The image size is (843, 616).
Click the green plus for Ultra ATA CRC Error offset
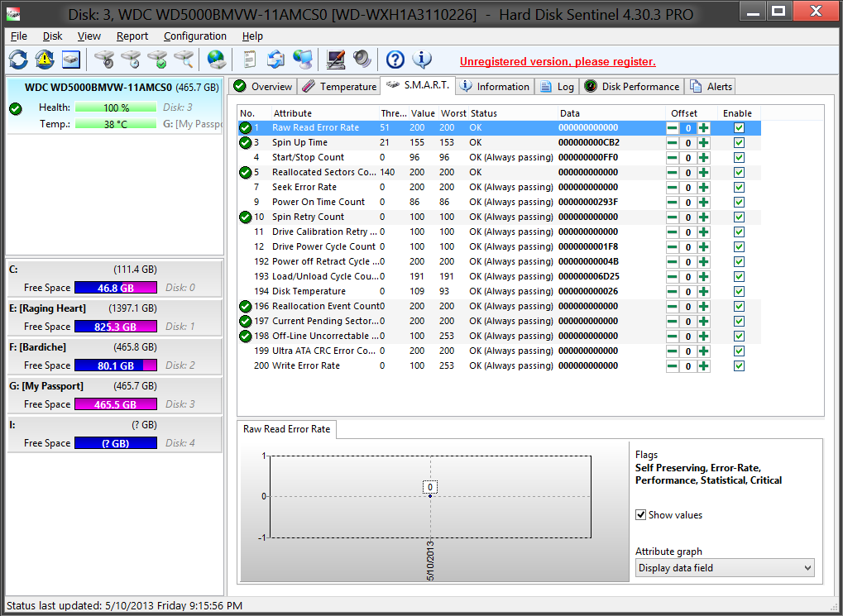(703, 351)
